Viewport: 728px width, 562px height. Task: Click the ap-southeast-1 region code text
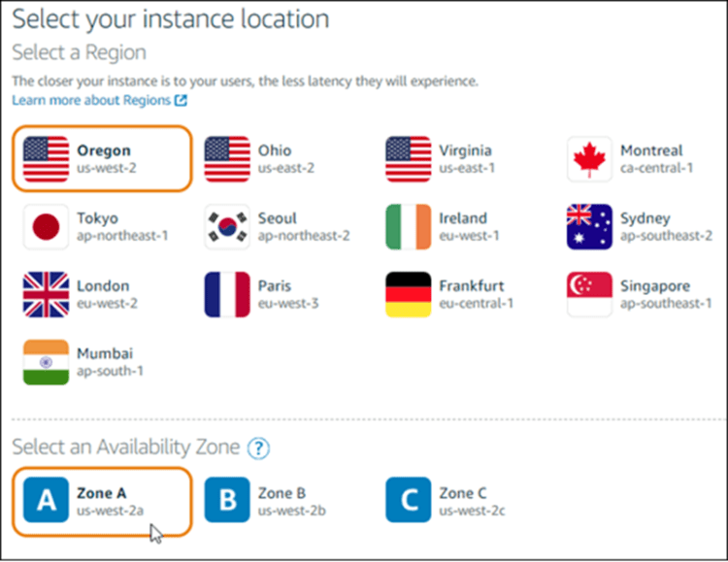tap(666, 304)
